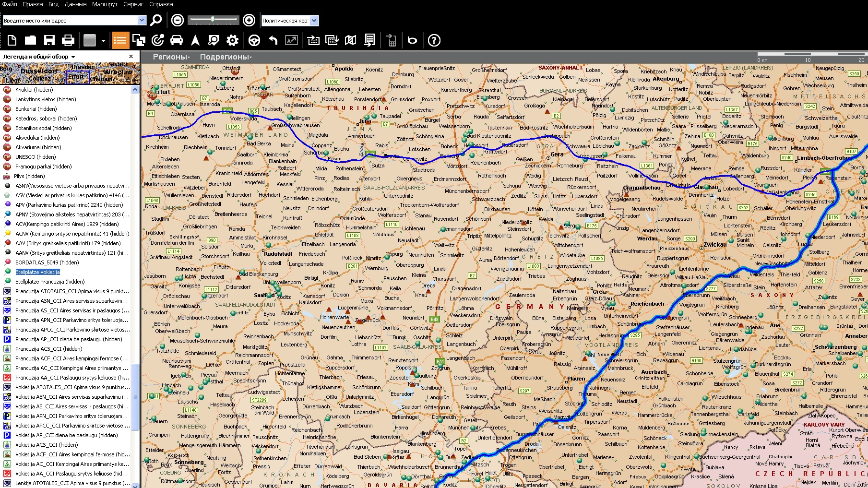
Task: Adjust the zoom level slider
Action: pos(213,20)
